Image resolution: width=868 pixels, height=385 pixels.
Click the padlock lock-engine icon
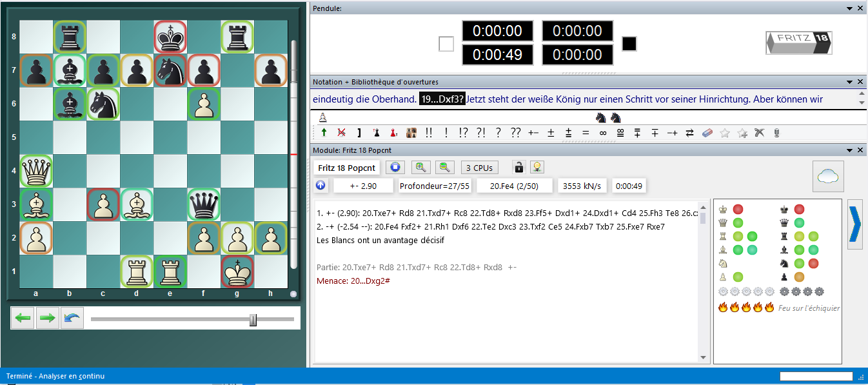(x=518, y=168)
